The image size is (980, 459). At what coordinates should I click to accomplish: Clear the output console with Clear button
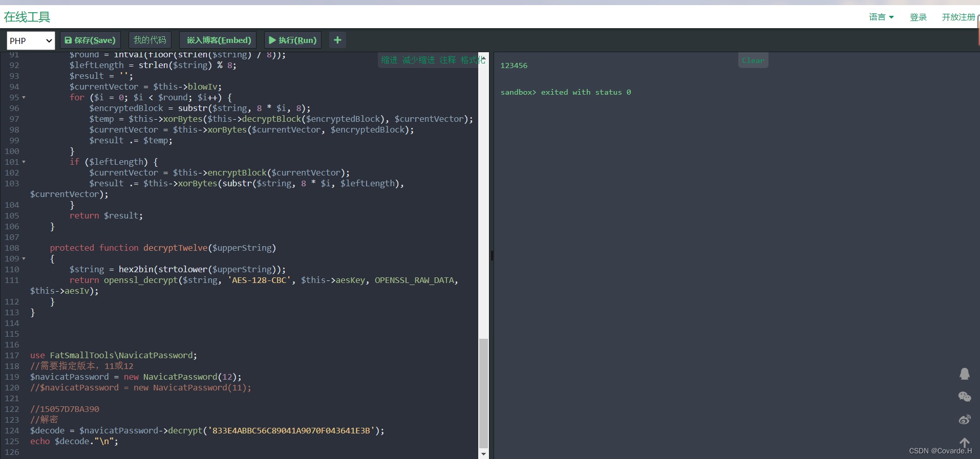click(753, 60)
